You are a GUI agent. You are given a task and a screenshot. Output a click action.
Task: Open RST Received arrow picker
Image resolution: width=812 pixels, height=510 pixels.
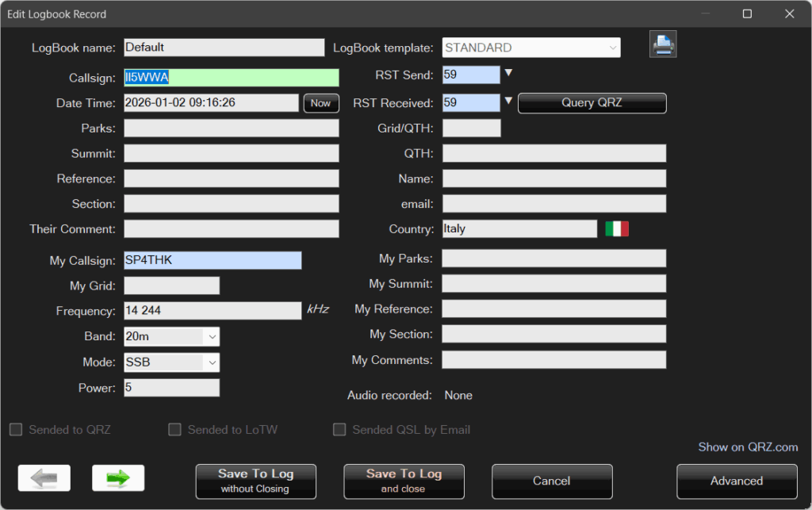tap(509, 102)
